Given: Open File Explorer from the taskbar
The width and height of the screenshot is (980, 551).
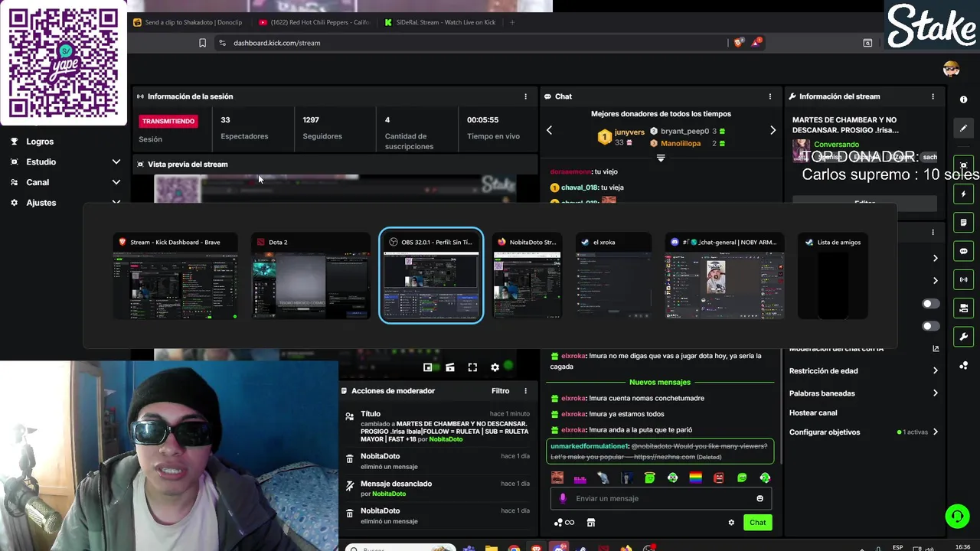Looking at the screenshot, I should pos(491,548).
